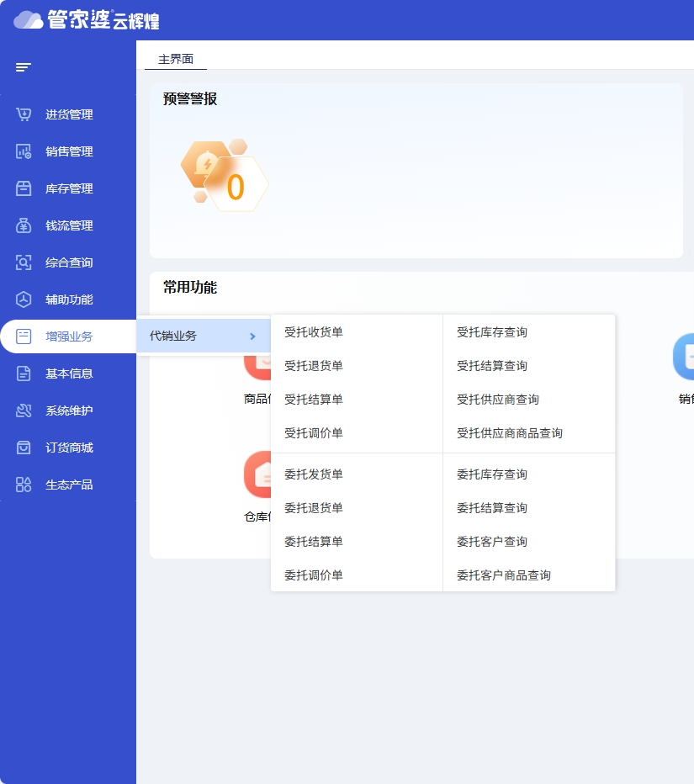Open the 辅助功能 menu
694x784 pixels.
(x=68, y=299)
